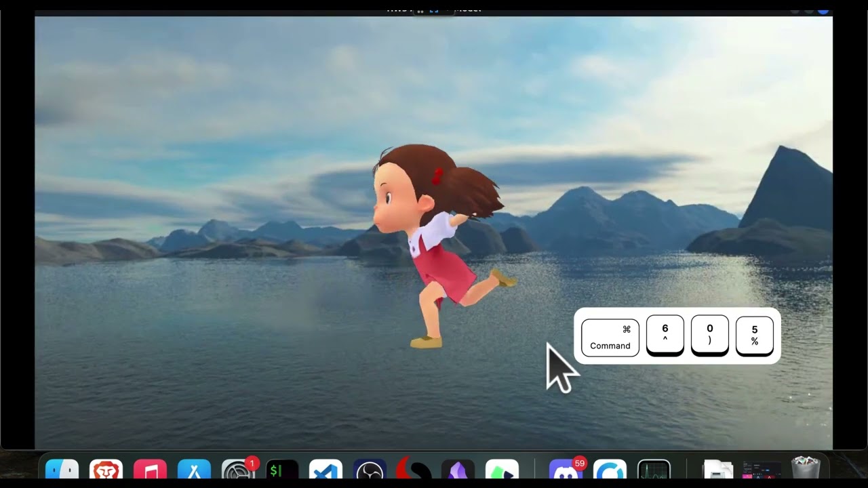
Task: Open the green and white Dock app
Action: 502,470
